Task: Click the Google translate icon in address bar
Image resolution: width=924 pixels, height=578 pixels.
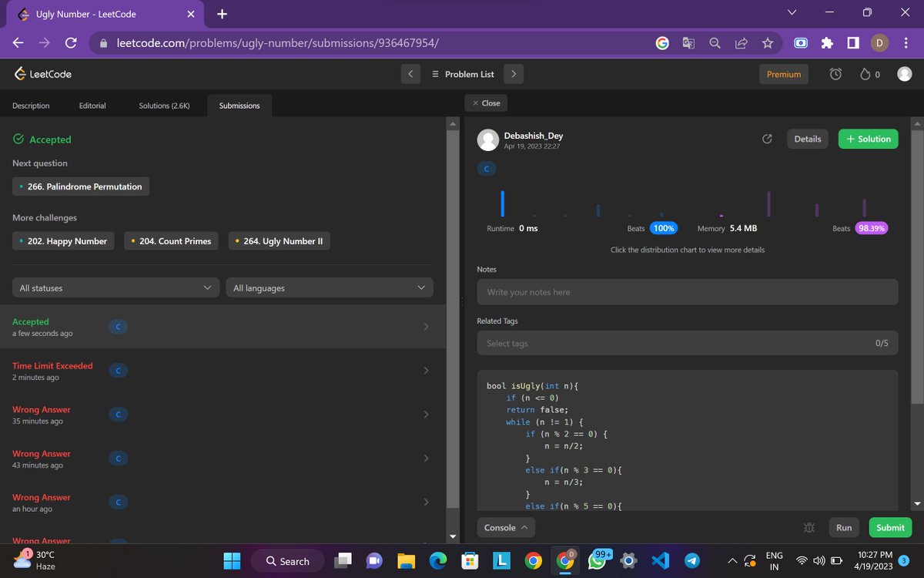Action: pos(688,43)
